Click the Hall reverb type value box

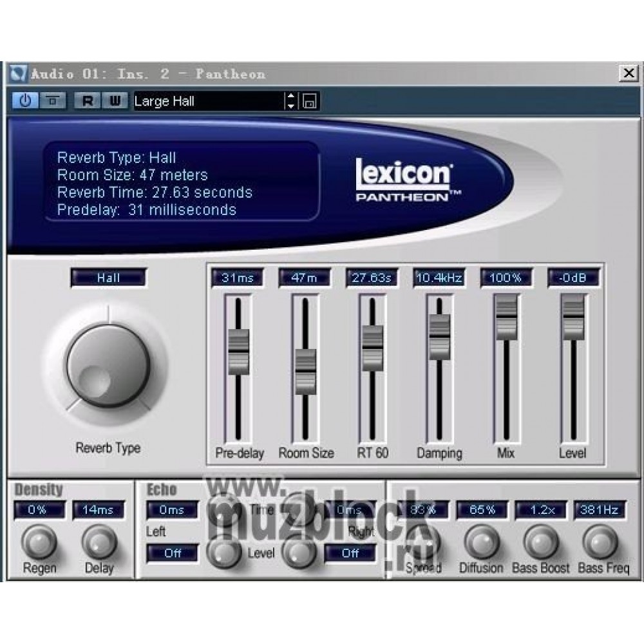(x=108, y=278)
